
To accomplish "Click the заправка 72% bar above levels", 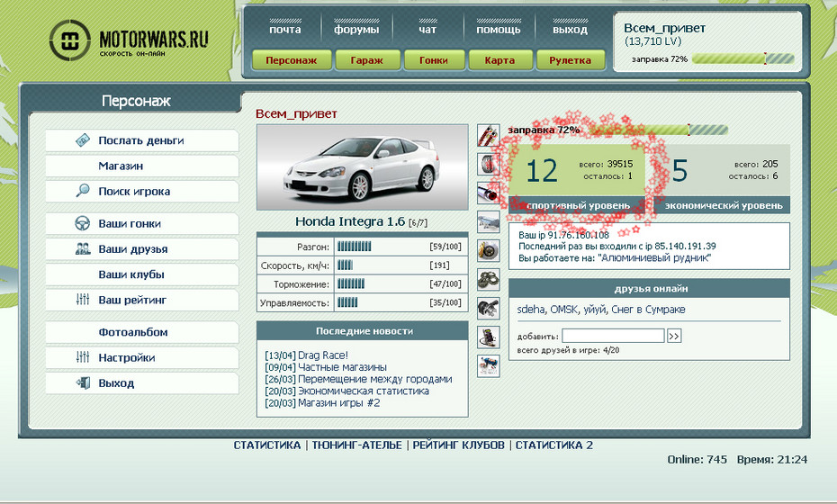I will [x=659, y=130].
